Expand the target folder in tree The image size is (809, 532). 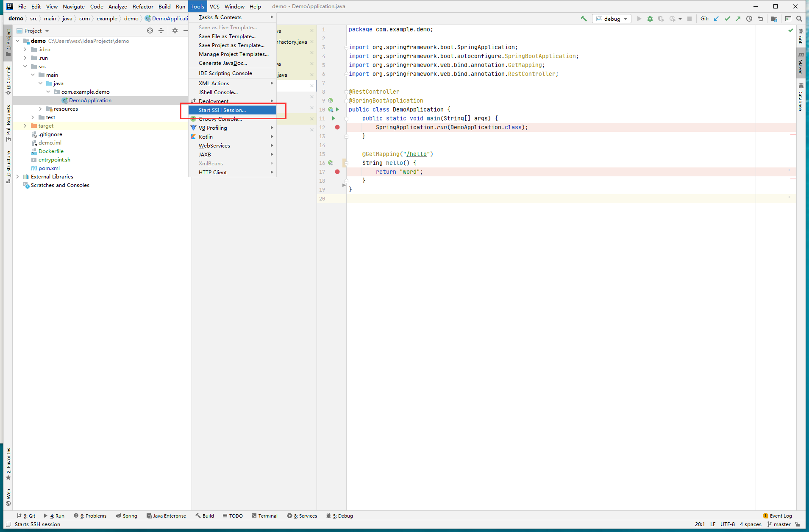(x=25, y=126)
